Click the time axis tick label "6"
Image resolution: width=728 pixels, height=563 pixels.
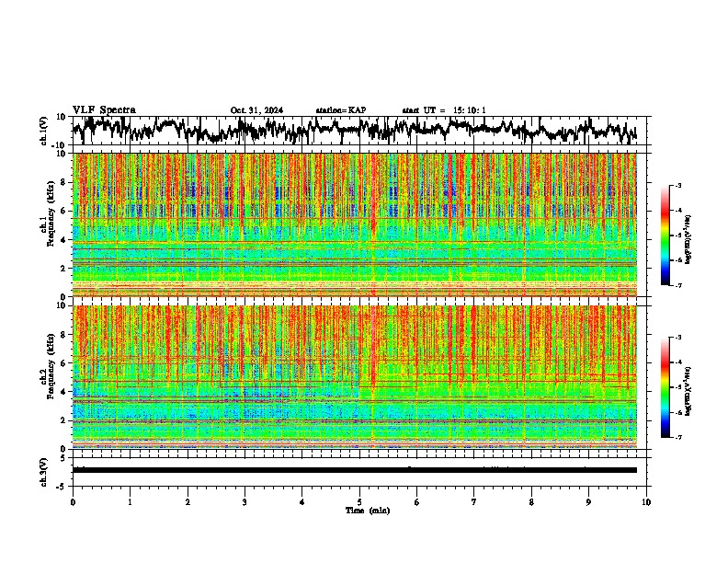click(x=417, y=502)
